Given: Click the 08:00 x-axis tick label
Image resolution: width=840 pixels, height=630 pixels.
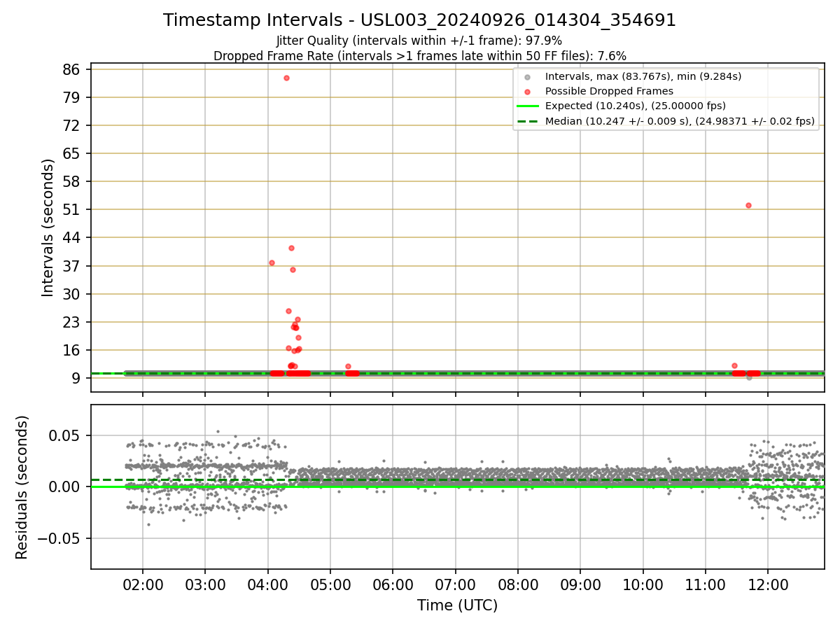Looking at the screenshot, I should click(x=518, y=584).
